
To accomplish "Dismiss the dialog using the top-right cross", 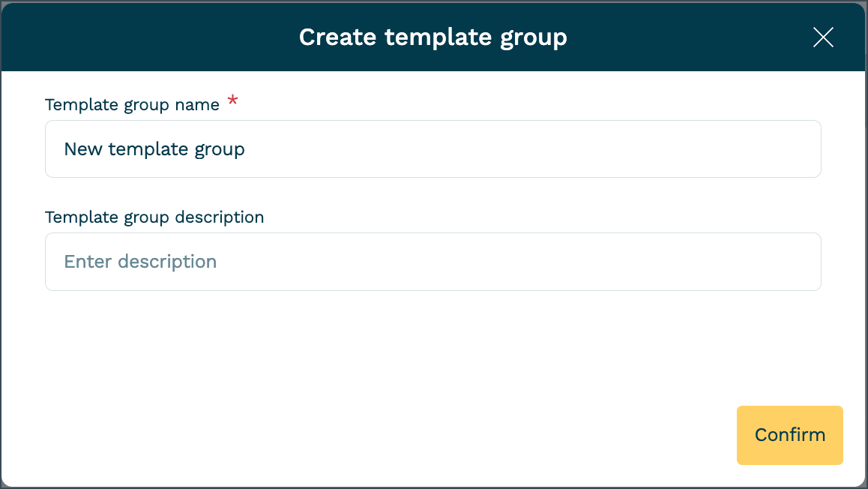I will tap(823, 37).
